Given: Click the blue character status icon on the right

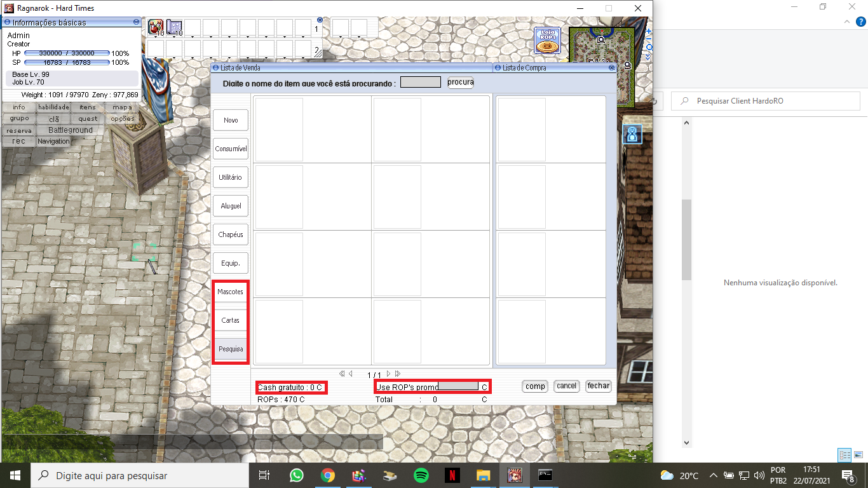Looking at the screenshot, I should (632, 134).
